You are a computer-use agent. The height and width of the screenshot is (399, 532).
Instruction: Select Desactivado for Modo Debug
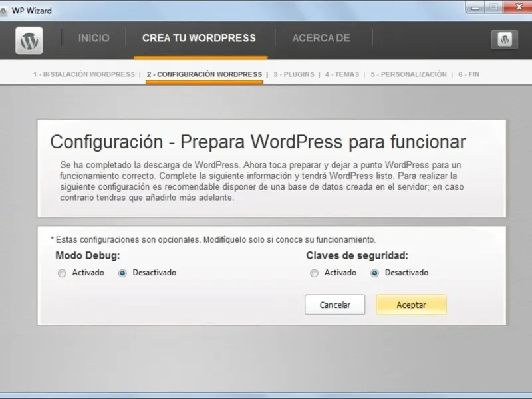coord(122,273)
